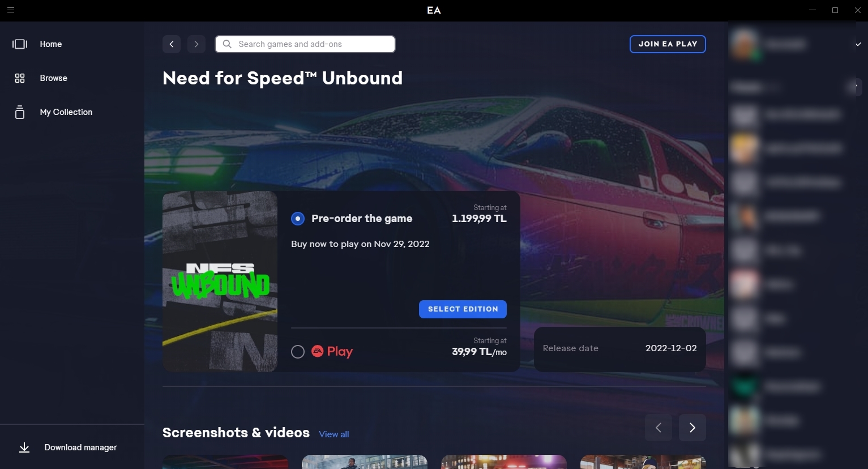Click the Browse grid icon
The width and height of the screenshot is (868, 469).
(20, 78)
